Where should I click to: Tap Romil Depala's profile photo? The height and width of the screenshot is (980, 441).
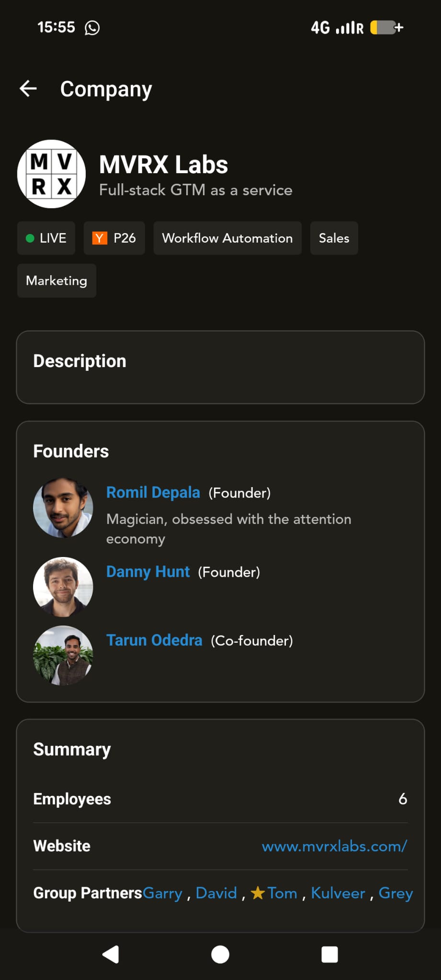63,508
